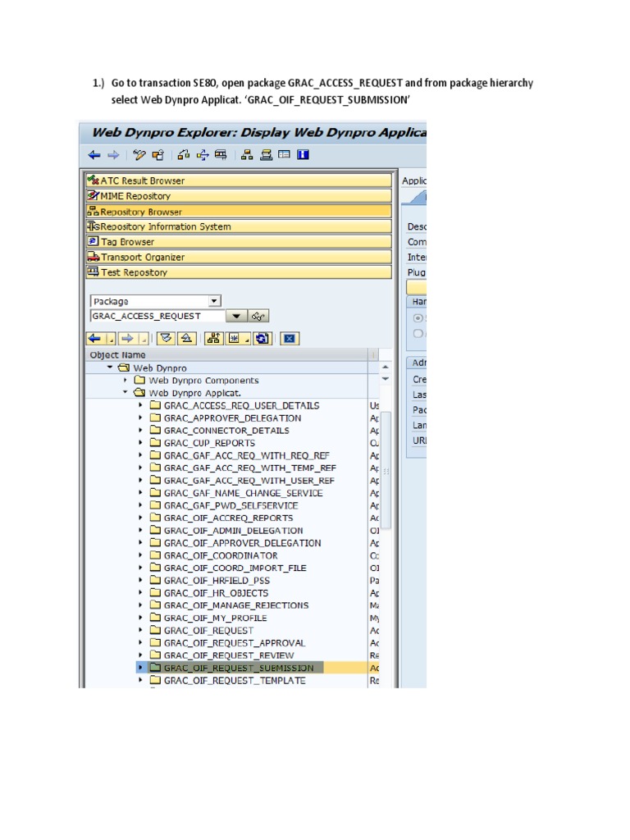
Task: Click the Forward arrow in main toolbar
Action: [113, 155]
